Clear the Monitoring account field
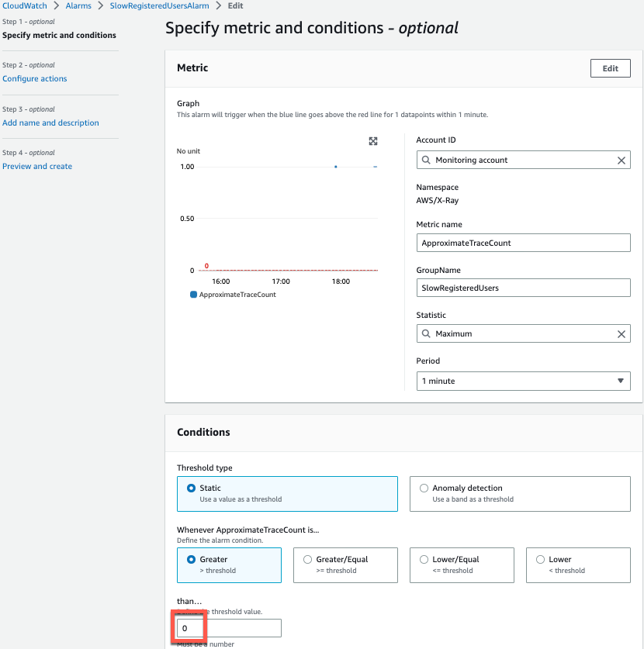The width and height of the screenshot is (644, 649). point(621,161)
